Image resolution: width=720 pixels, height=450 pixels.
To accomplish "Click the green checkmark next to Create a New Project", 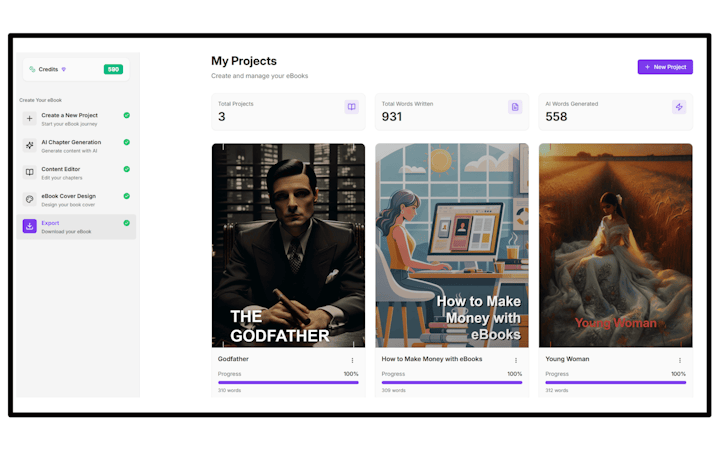I will (x=127, y=115).
